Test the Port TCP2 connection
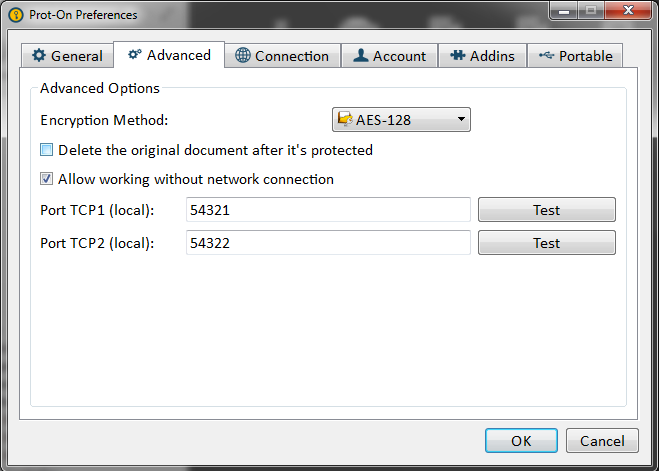 tap(546, 243)
